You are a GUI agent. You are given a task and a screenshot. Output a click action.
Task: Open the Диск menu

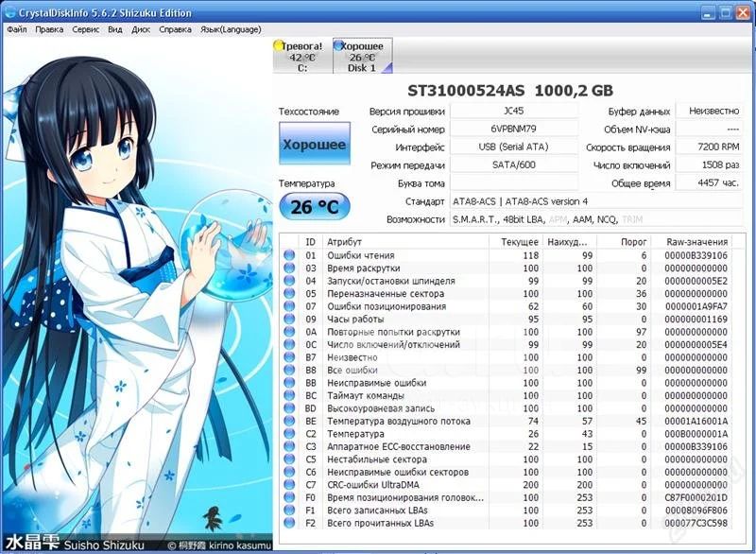140,30
